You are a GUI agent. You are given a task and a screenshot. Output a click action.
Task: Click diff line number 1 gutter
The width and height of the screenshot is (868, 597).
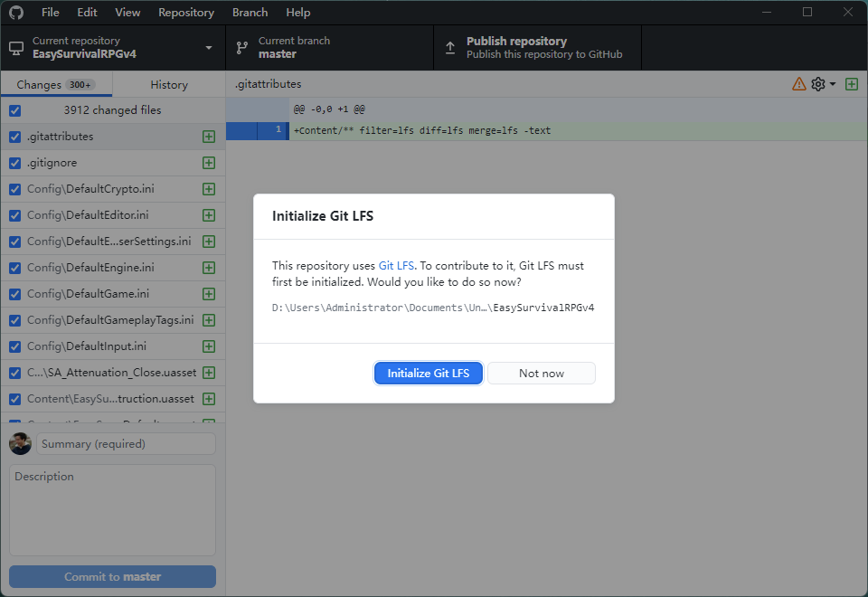point(273,130)
